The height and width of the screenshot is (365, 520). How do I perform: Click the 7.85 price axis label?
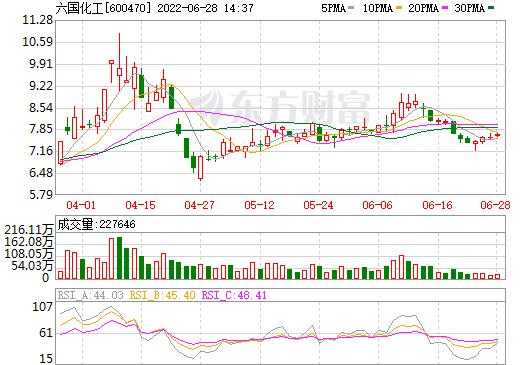pos(41,129)
